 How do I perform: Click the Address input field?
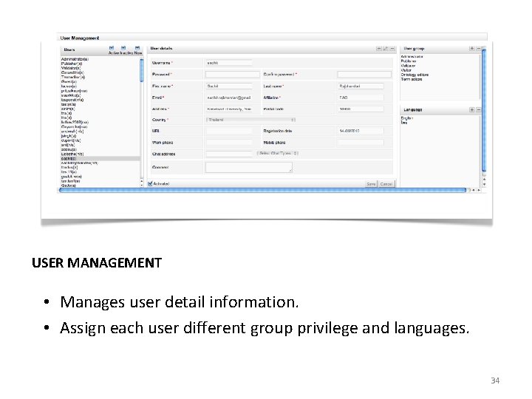pos(229,109)
